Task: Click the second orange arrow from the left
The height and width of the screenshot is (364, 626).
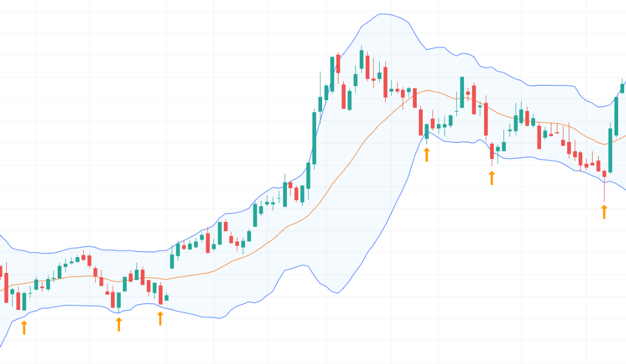Action: [119, 324]
